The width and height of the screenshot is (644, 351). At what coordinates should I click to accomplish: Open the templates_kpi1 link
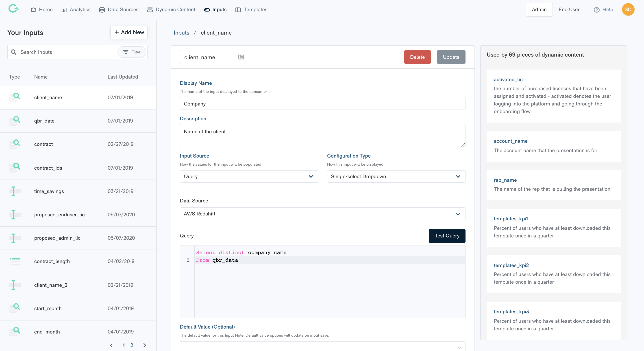(x=511, y=219)
